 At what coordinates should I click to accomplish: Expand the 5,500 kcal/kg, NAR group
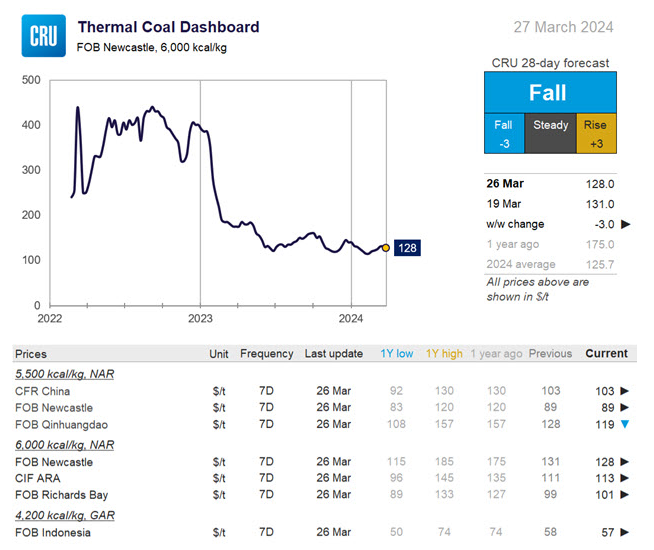[x=63, y=373]
